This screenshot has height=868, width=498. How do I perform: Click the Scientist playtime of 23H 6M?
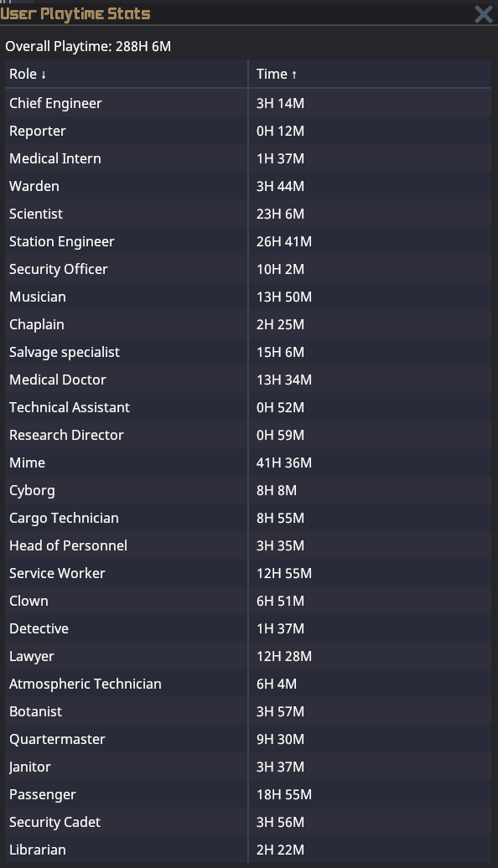pyautogui.click(x=280, y=214)
